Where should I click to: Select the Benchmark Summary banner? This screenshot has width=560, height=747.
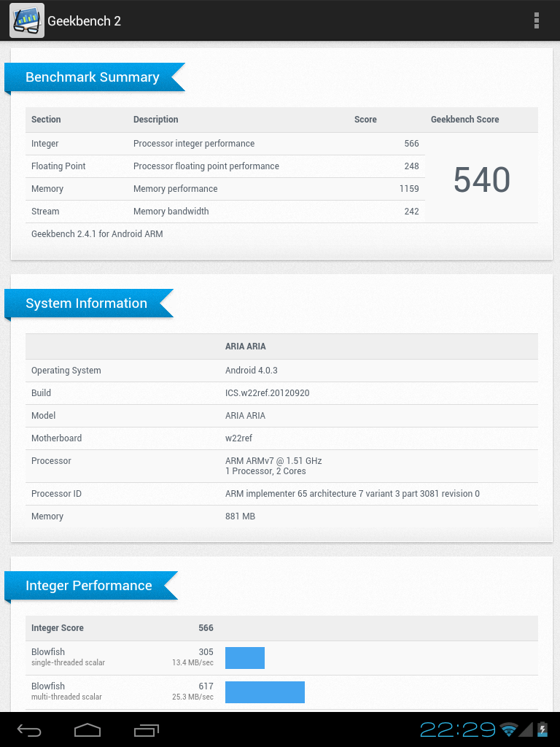point(93,77)
